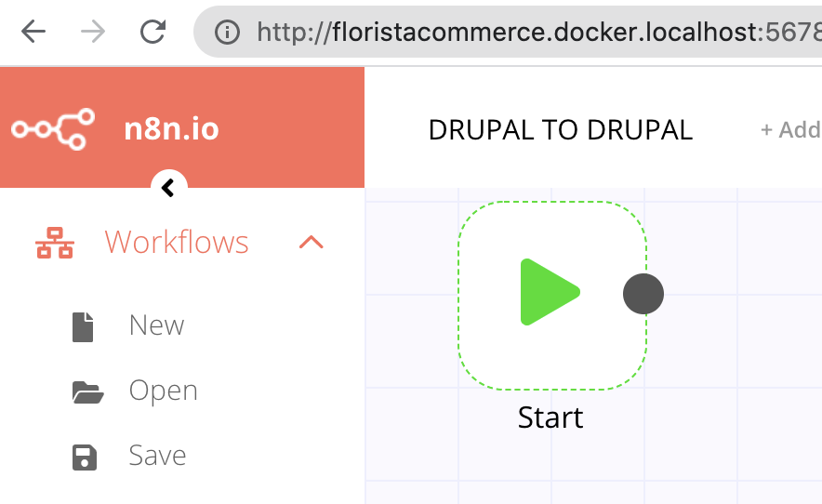
Task: Choose New from the Workflows menu
Action: (157, 325)
